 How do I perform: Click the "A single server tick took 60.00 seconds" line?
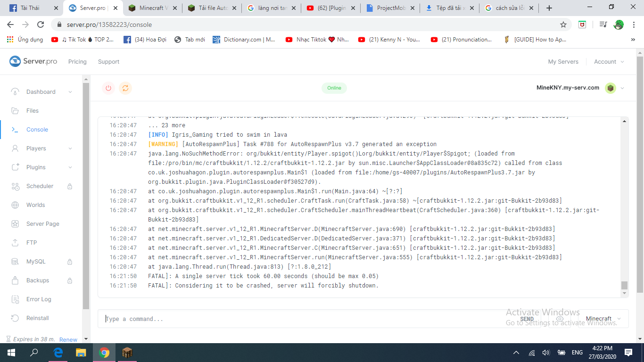[263, 276]
